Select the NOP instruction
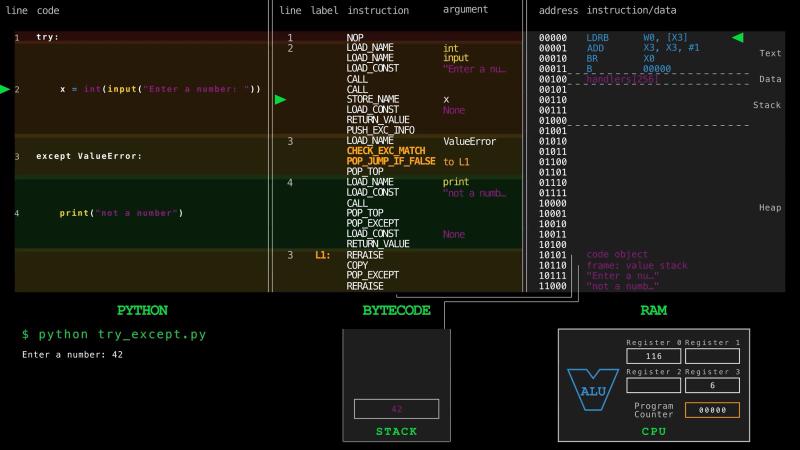 coord(355,38)
